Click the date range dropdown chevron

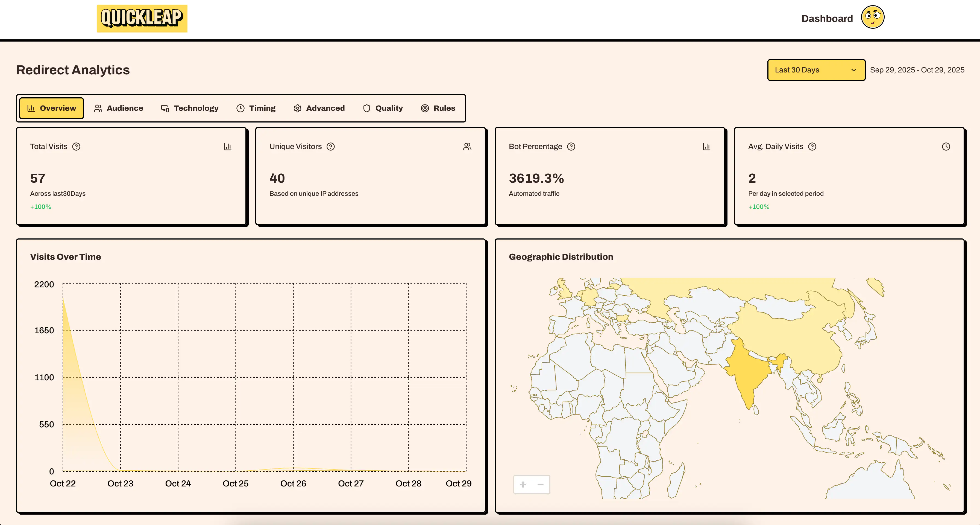tap(853, 70)
